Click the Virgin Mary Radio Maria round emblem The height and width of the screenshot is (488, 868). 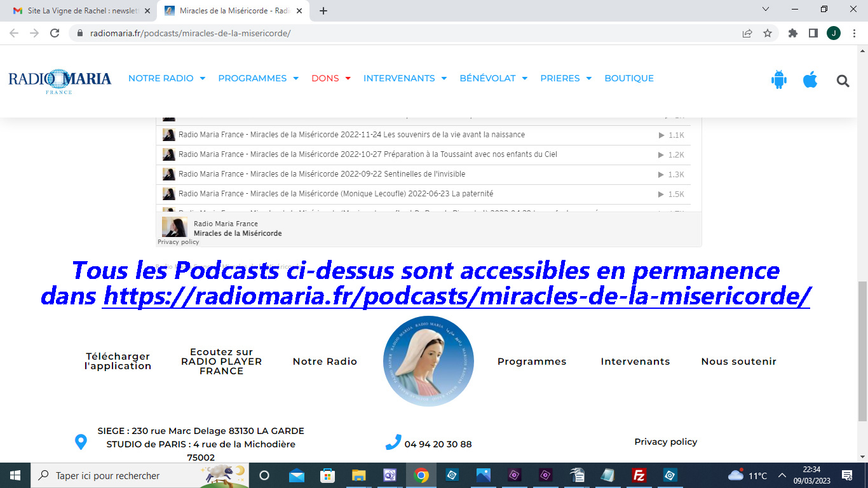tap(428, 361)
